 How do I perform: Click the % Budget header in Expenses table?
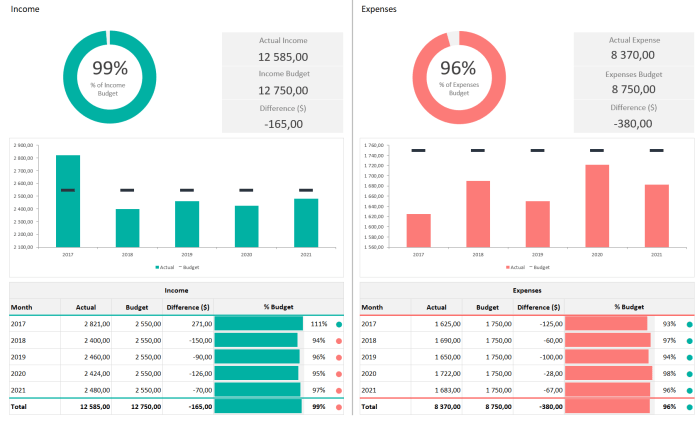[x=629, y=307]
